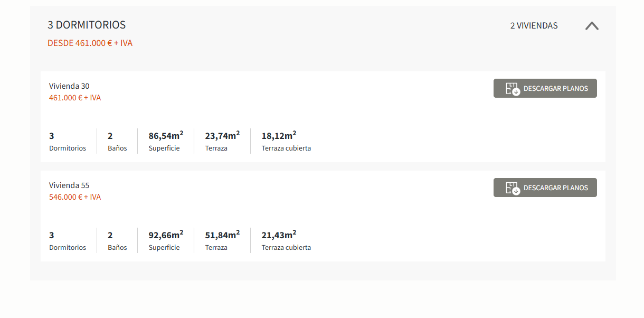Select the 21,43m² Terraza cubierta value
Image resolution: width=644 pixels, height=318 pixels.
click(x=279, y=235)
